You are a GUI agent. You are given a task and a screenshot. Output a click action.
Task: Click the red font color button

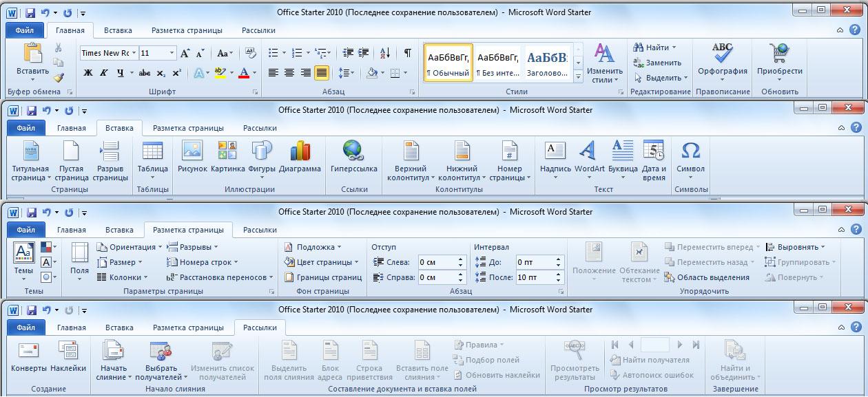coord(243,73)
